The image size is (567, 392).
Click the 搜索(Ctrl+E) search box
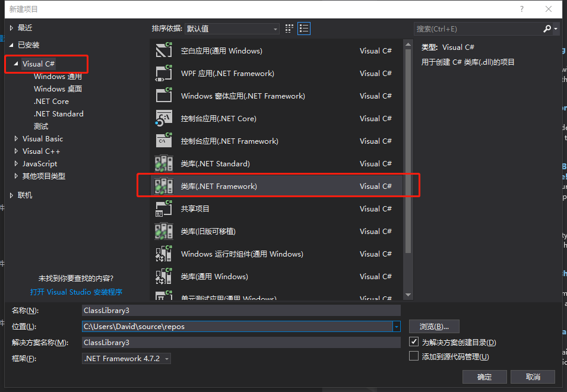(478, 29)
